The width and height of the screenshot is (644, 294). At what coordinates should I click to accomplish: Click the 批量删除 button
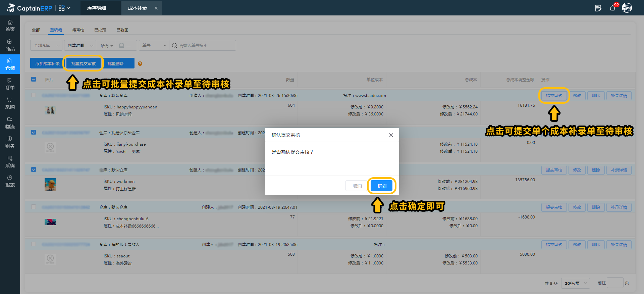click(x=116, y=63)
